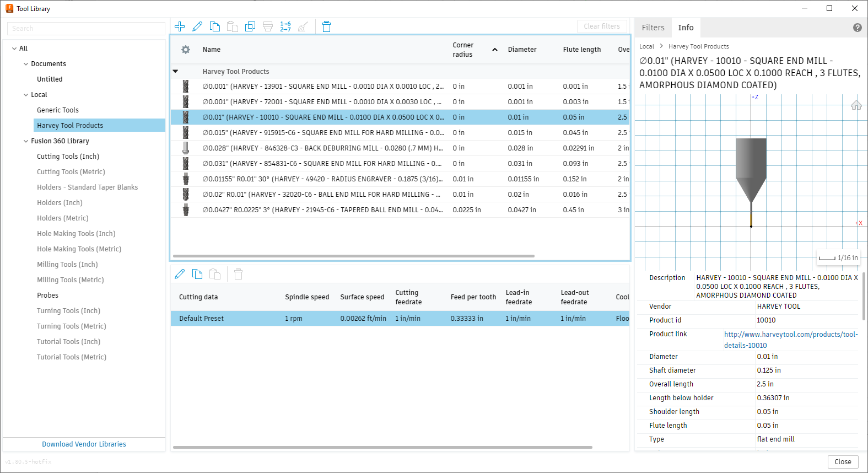Click the edit tool pencil in top toolbar
Image resolution: width=868 pixels, height=473 pixels.
pos(197,26)
